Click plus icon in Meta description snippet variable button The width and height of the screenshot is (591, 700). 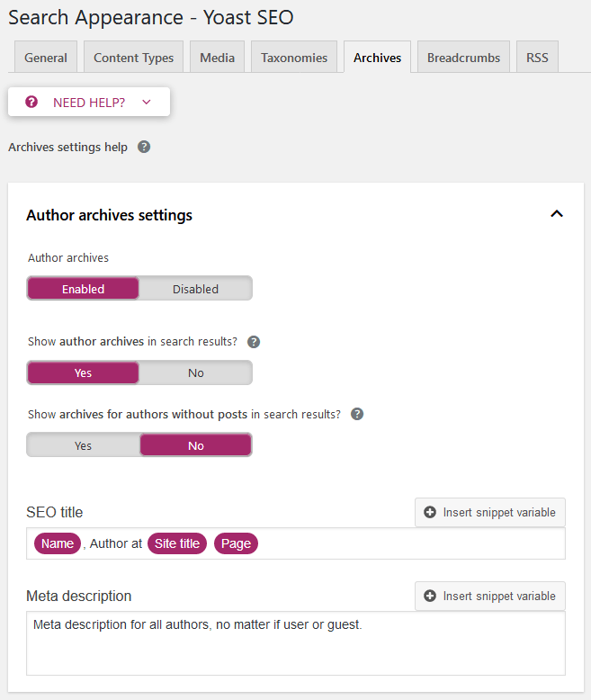point(430,596)
